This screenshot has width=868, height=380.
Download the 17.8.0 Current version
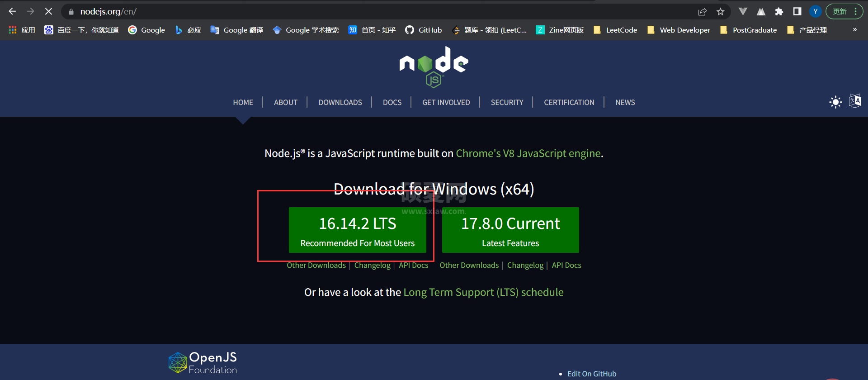[x=510, y=230]
